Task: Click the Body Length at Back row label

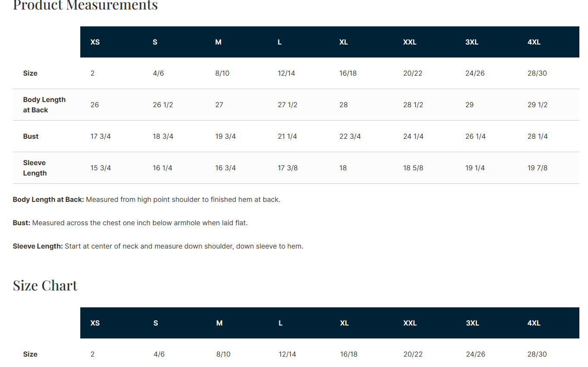Action: pyautogui.click(x=44, y=105)
